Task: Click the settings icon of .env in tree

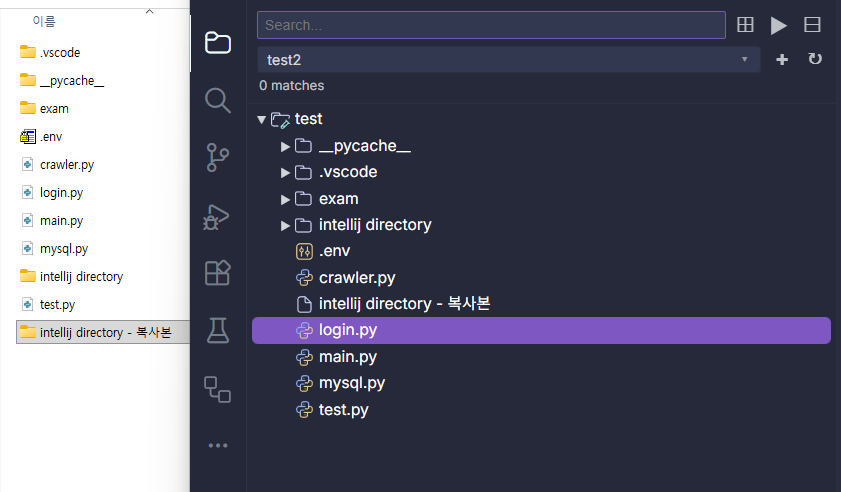Action: click(304, 251)
